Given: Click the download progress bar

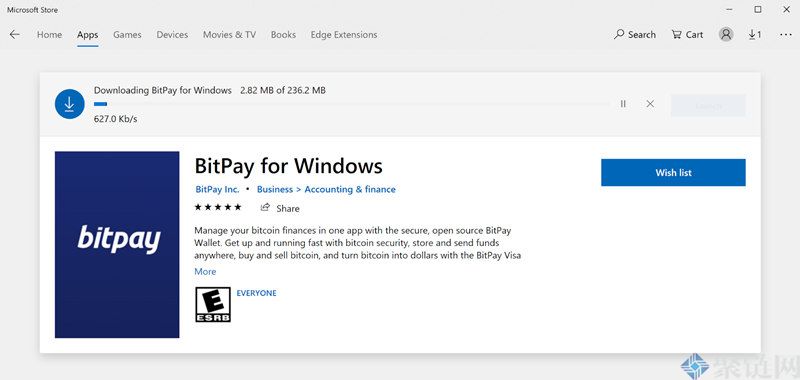Looking at the screenshot, I should 352,104.
